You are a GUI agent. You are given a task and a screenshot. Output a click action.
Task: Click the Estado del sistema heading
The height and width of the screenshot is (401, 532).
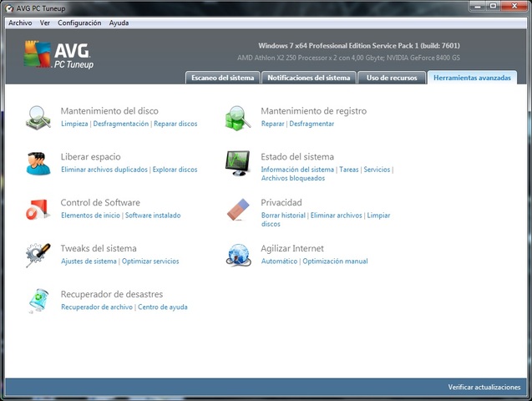[297, 157]
